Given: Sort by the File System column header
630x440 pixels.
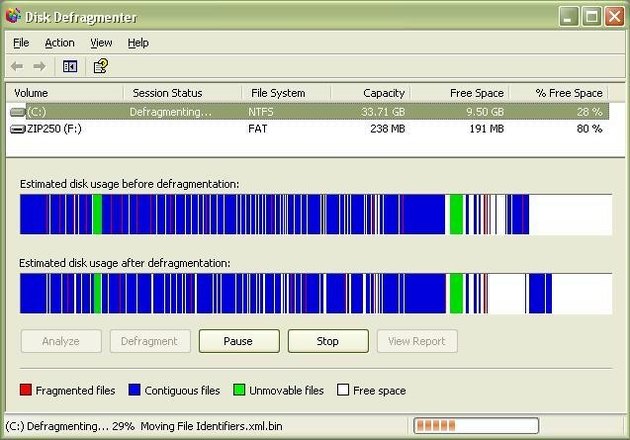Looking at the screenshot, I should 286,93.
